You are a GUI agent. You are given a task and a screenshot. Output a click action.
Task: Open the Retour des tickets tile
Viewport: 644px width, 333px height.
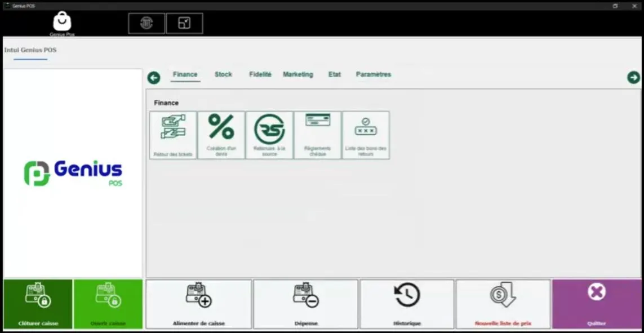point(173,135)
